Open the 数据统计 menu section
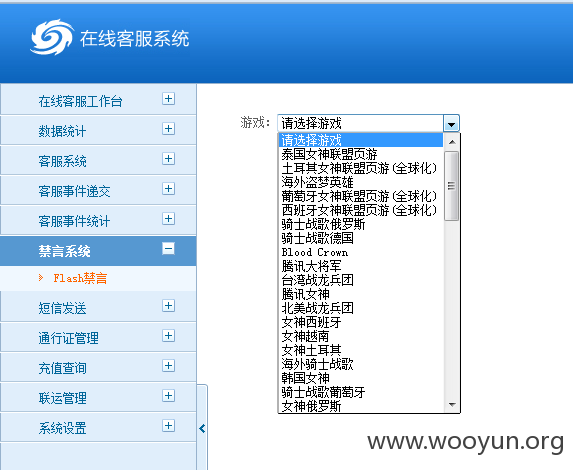 coord(98,130)
